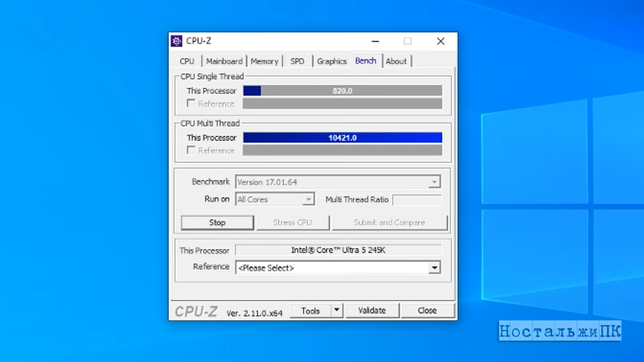Viewport: 644px width, 362px height.
Task: Click the Close button at bottom
Action: 427,311
